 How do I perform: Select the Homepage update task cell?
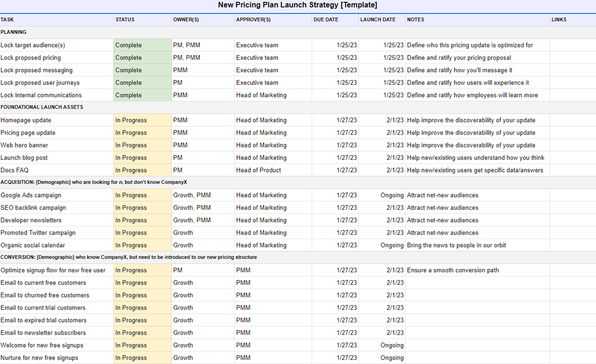tap(57, 120)
